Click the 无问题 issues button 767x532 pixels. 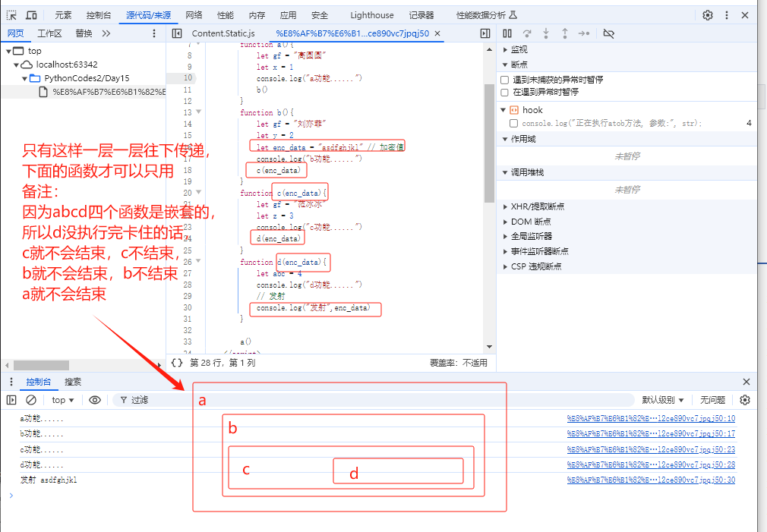(713, 400)
